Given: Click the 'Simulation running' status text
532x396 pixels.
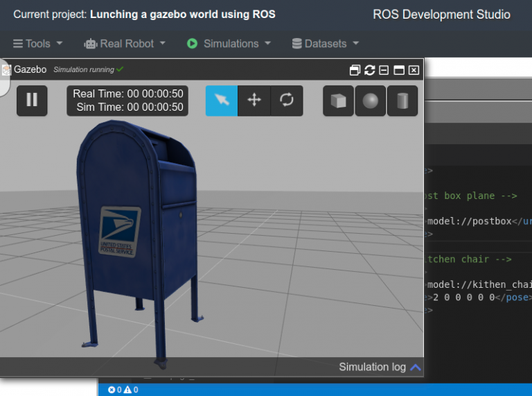Looking at the screenshot, I should [x=84, y=69].
